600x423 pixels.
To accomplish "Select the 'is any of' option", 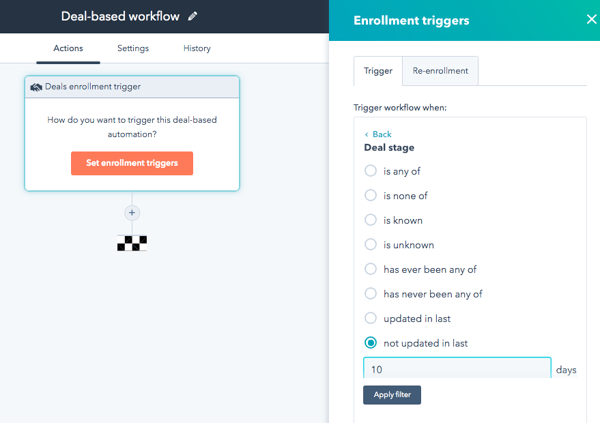I will click(x=371, y=171).
